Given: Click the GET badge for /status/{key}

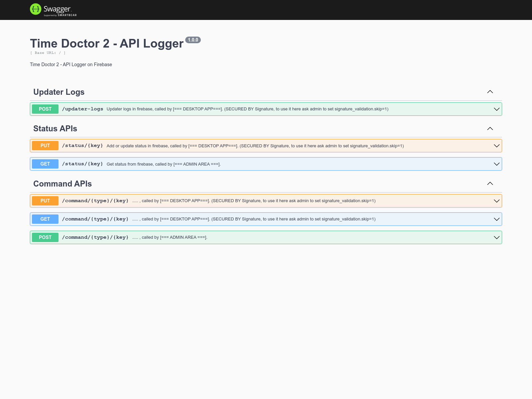Looking at the screenshot, I should coord(45,164).
